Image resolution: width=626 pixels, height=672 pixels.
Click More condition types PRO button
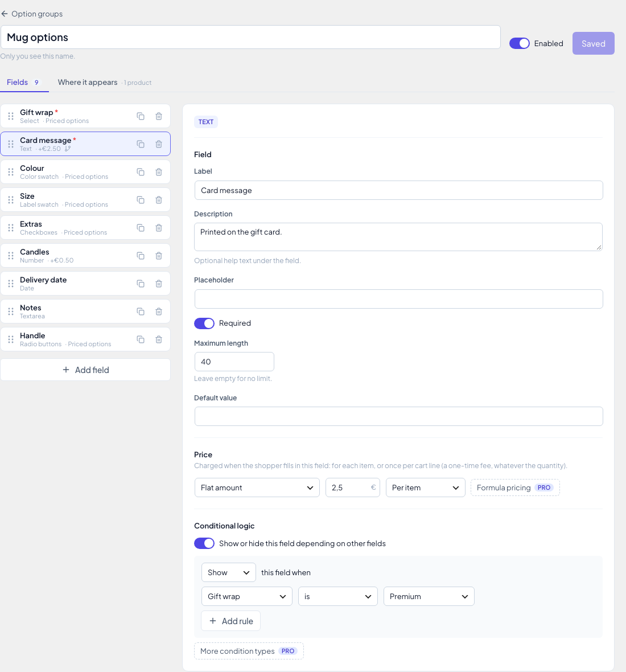click(x=249, y=651)
